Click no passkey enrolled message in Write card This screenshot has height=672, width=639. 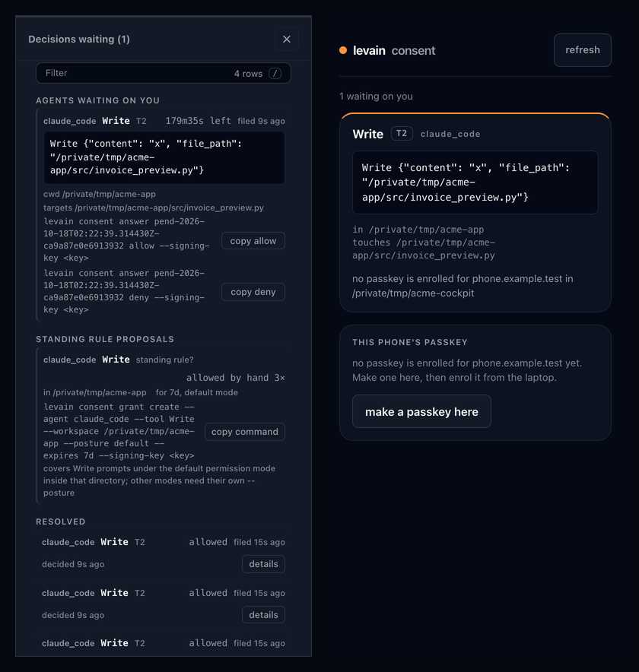pos(463,286)
